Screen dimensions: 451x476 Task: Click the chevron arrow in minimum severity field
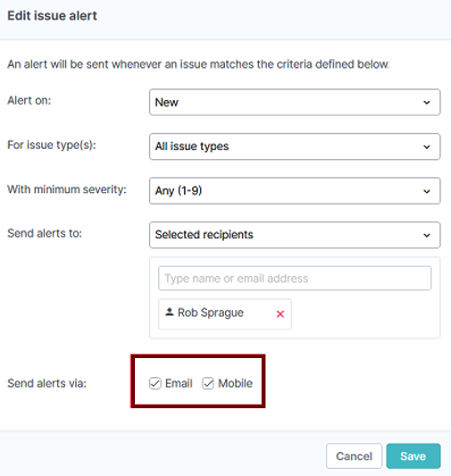point(427,191)
